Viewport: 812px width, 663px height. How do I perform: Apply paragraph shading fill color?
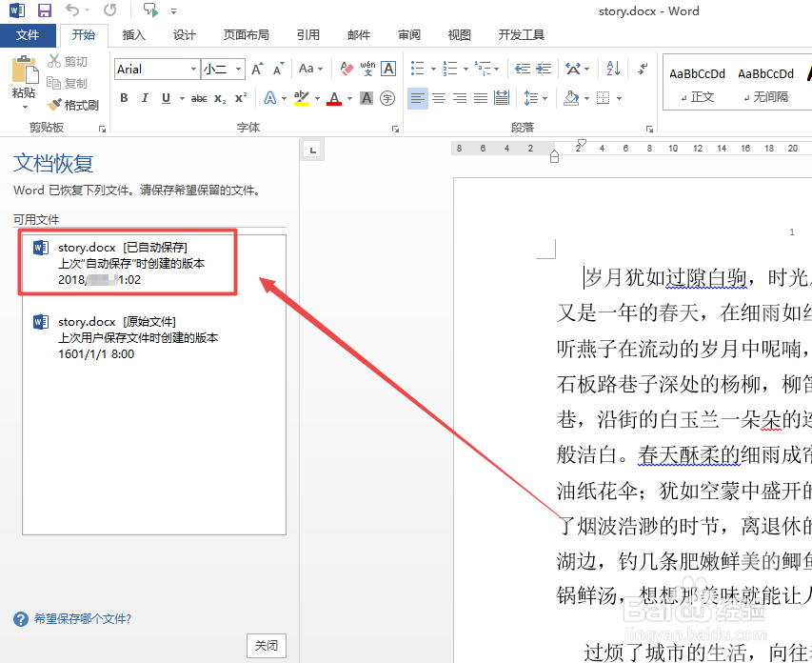[570, 98]
